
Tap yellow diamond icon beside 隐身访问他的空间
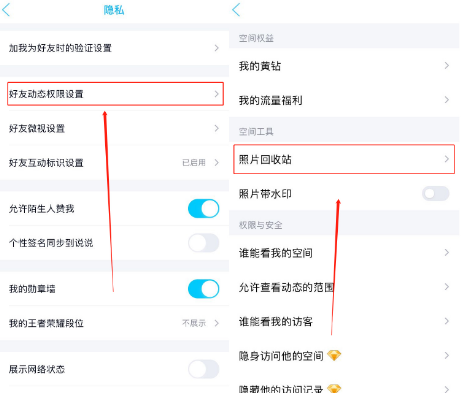(334, 355)
